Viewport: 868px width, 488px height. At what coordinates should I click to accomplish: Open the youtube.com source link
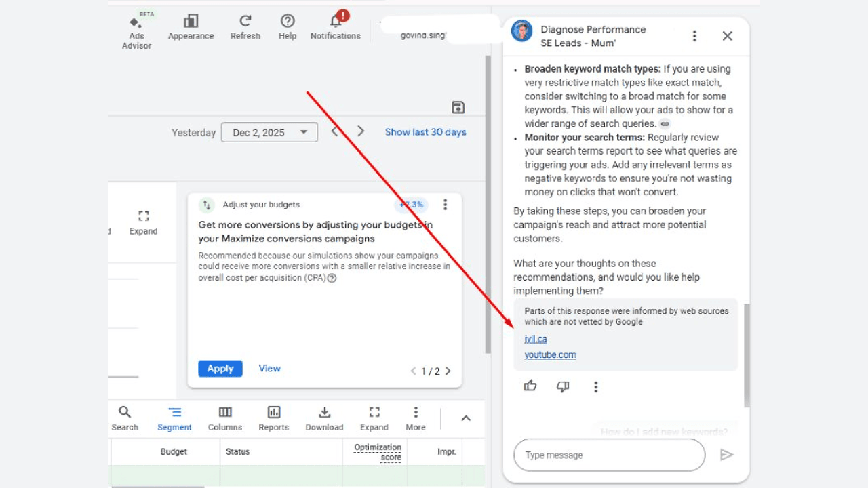coord(550,354)
